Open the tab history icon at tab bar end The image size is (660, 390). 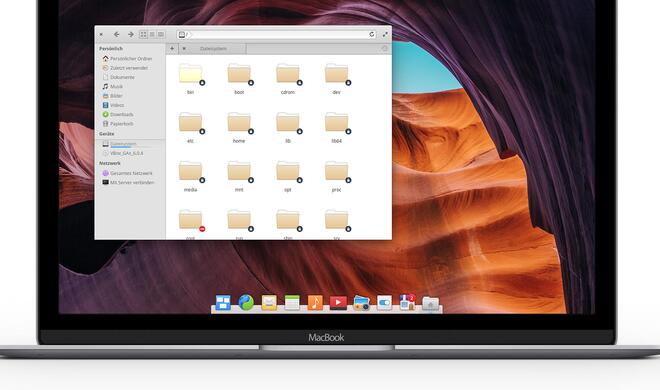pyautogui.click(x=384, y=49)
